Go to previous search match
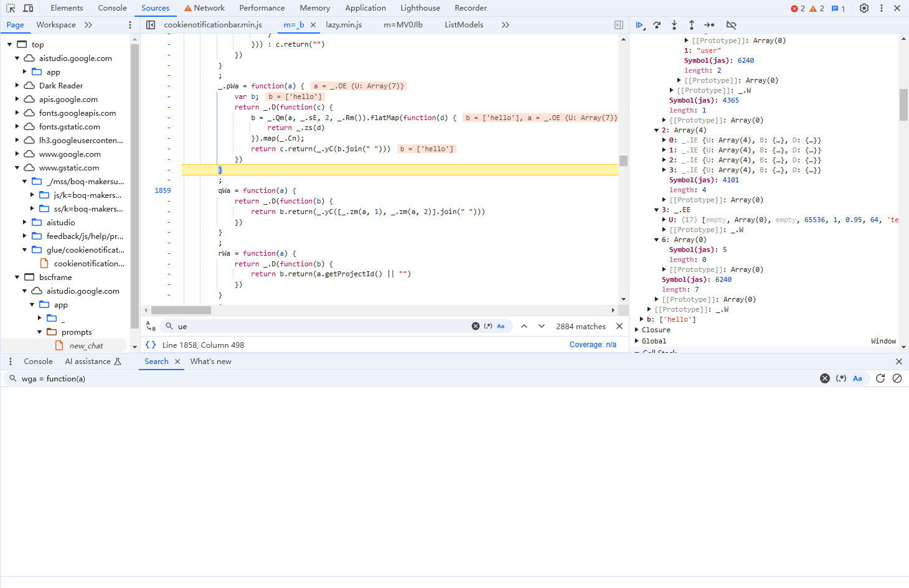 coord(524,326)
